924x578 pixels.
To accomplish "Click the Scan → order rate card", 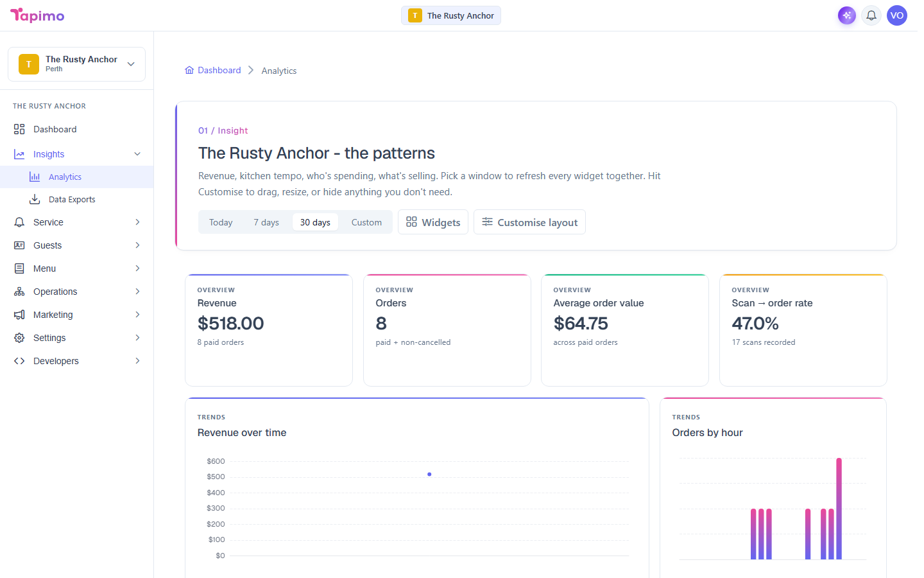I will click(x=803, y=330).
